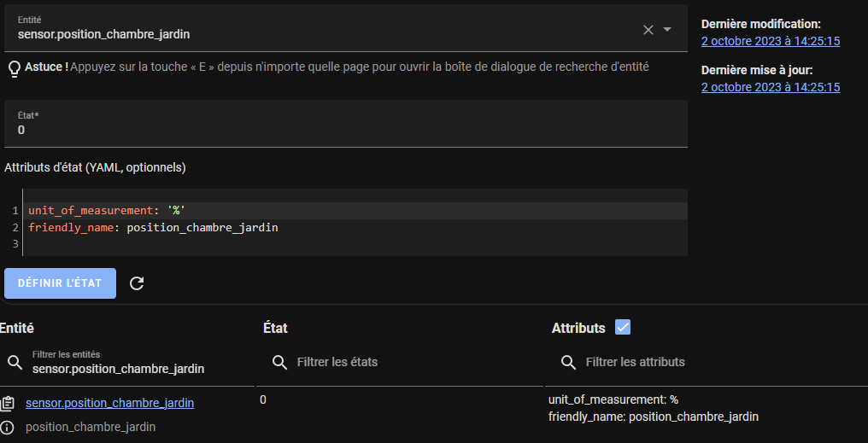Click the search icon in Filtrer les entités
Screen dimensions: 868x443
(x=15, y=363)
